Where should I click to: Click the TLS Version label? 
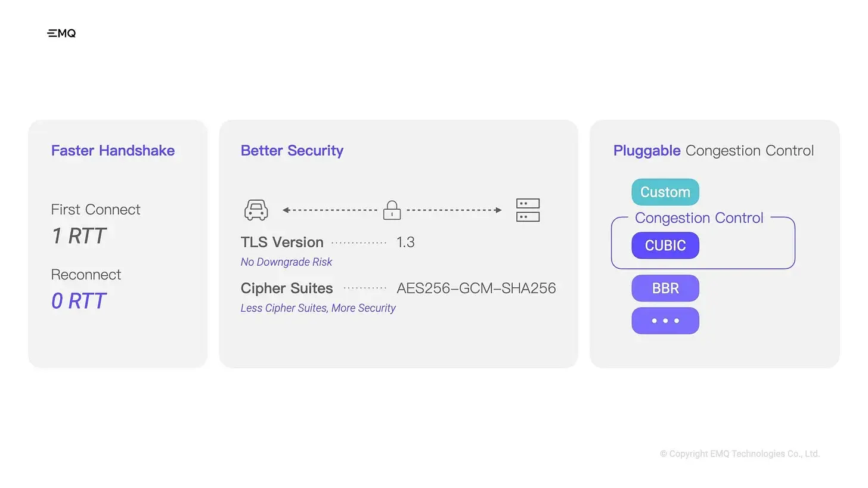(282, 243)
